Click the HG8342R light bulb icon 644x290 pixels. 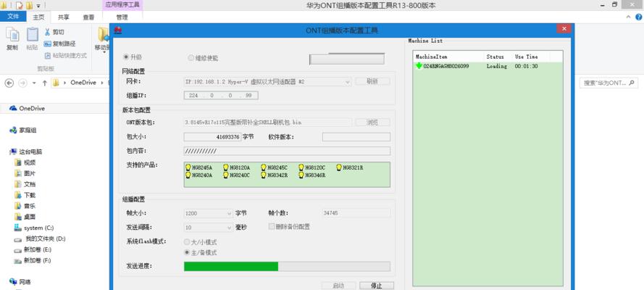pyautogui.click(x=264, y=175)
